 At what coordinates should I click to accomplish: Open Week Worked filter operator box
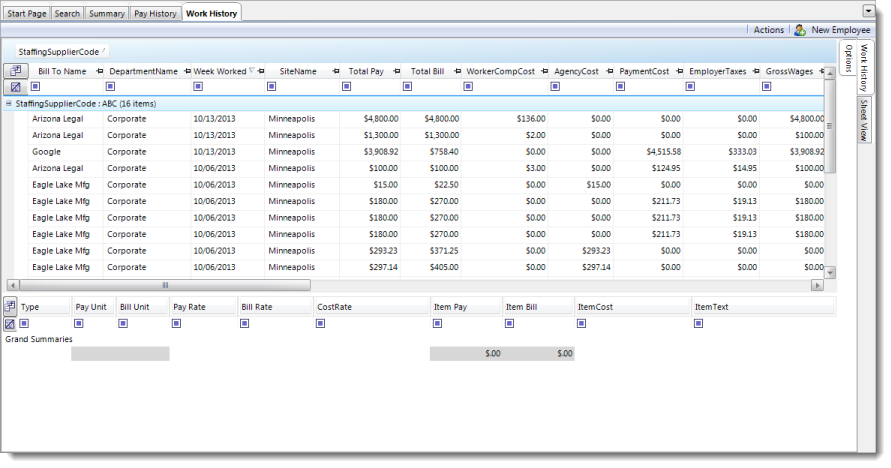198,86
